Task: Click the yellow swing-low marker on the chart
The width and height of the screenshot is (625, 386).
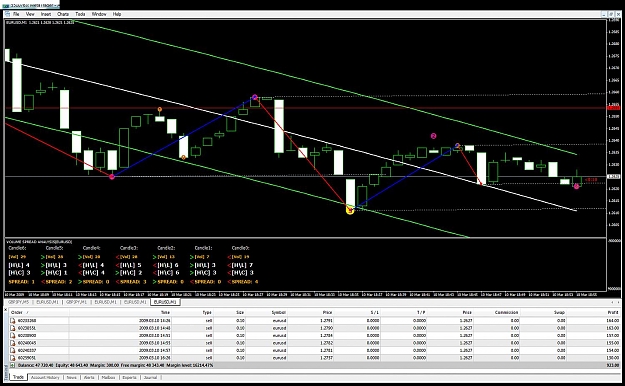Action: (350, 210)
